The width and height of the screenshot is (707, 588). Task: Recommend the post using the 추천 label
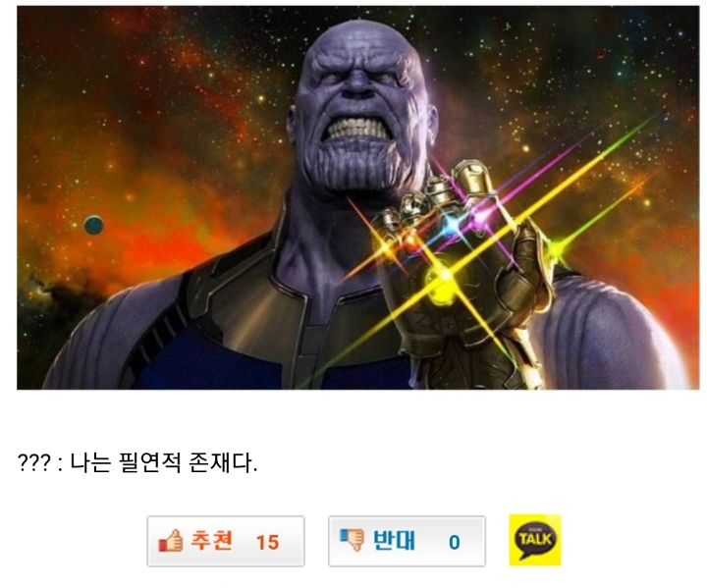coord(212,540)
